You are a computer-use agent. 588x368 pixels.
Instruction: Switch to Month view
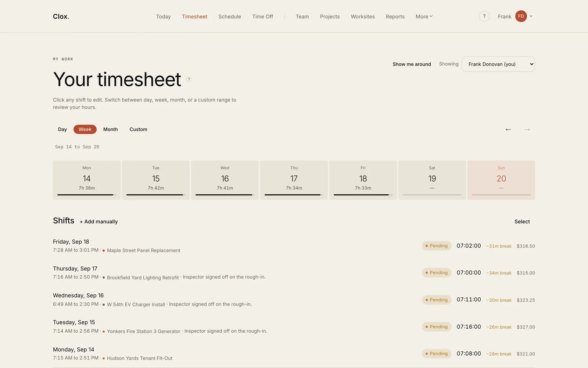click(111, 130)
